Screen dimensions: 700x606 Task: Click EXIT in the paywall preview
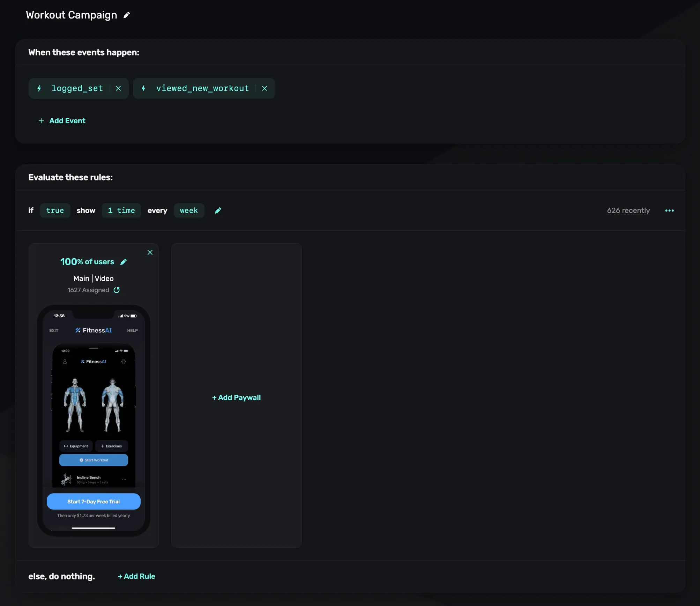54,331
